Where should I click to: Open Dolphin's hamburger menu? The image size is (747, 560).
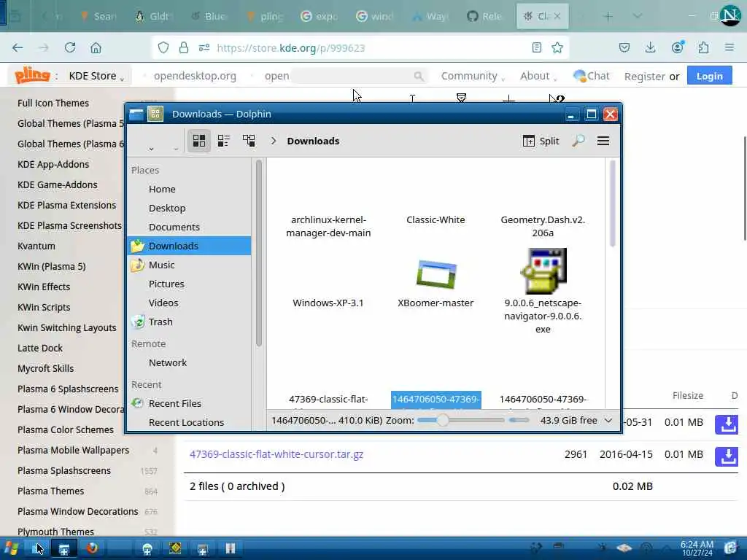pos(603,141)
